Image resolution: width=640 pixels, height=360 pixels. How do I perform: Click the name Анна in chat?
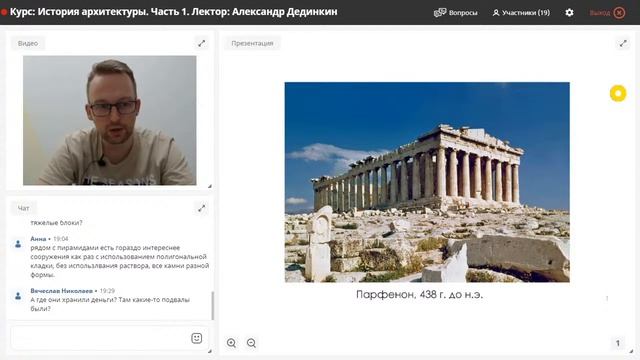coord(38,239)
